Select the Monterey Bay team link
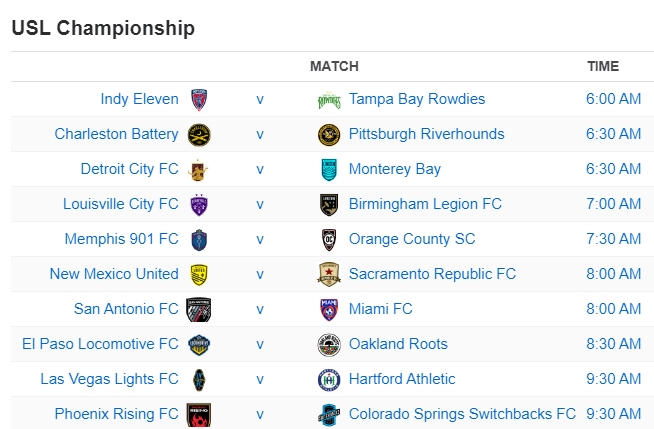Viewport: 654px width, 429px height. 394,169
